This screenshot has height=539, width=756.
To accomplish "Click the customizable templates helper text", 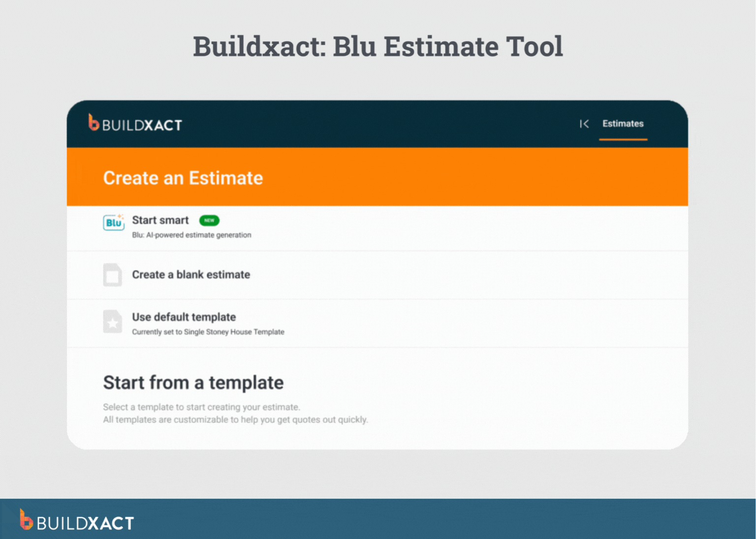I will tap(236, 419).
